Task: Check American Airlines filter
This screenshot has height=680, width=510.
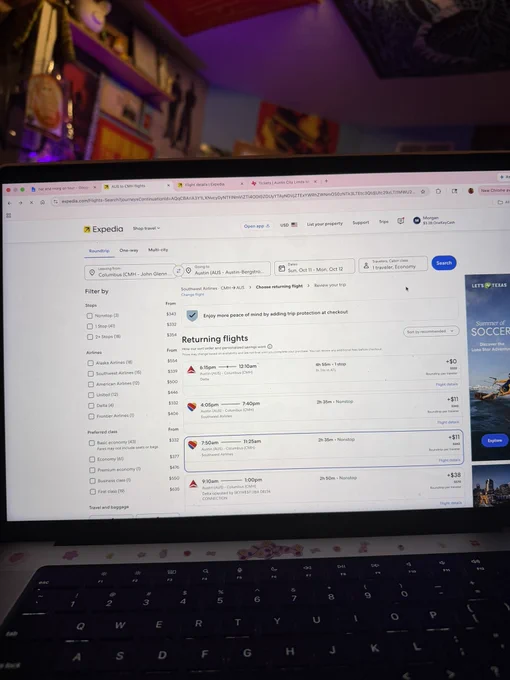Action: [91, 384]
